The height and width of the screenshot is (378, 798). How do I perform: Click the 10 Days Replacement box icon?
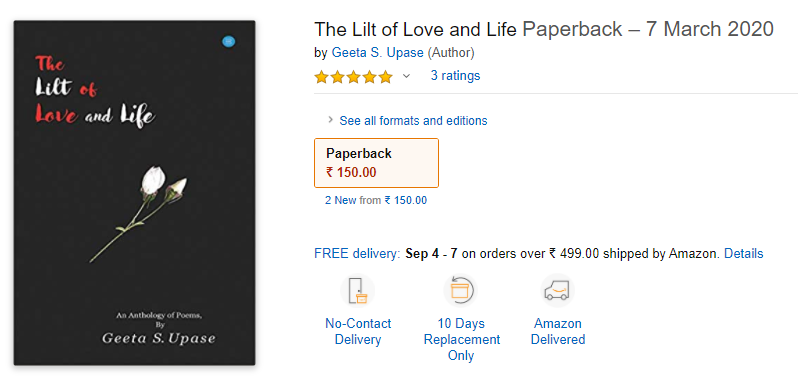coord(461,291)
